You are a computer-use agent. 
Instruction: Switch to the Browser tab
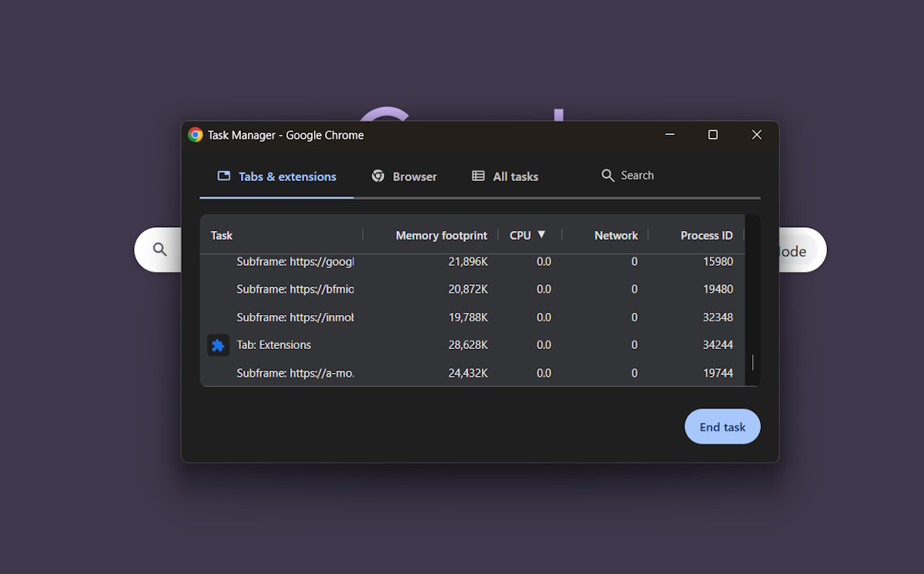pyautogui.click(x=405, y=176)
